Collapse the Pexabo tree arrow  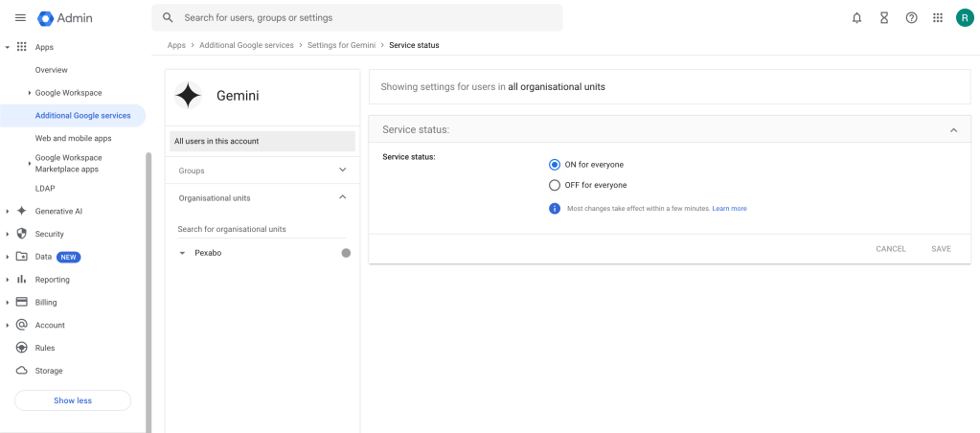(183, 253)
